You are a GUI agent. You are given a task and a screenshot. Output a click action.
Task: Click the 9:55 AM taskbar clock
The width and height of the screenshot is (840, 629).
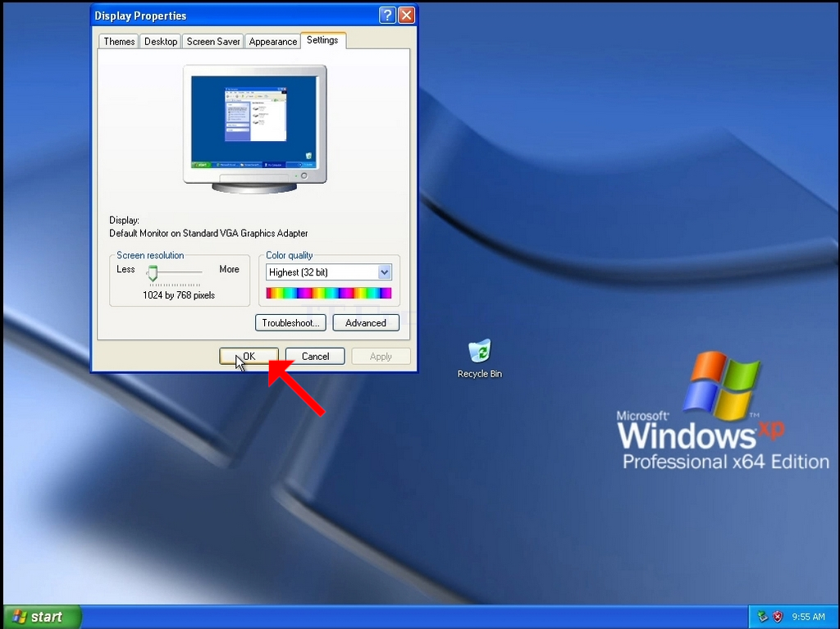point(808,617)
